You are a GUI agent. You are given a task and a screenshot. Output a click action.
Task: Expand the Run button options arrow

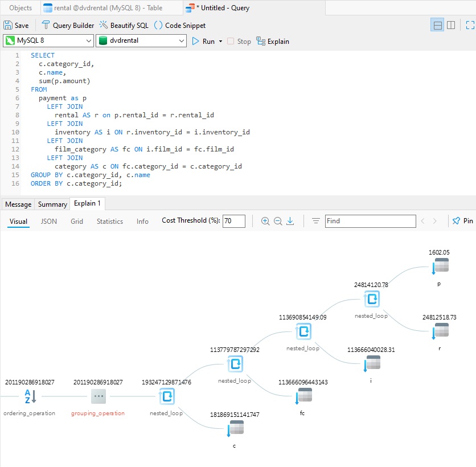(221, 42)
